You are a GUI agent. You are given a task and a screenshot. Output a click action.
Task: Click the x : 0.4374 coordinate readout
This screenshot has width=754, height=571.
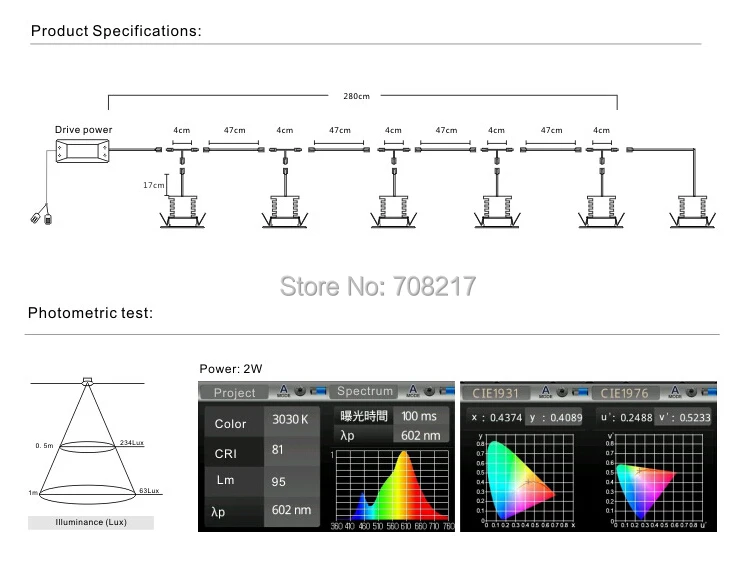point(496,418)
